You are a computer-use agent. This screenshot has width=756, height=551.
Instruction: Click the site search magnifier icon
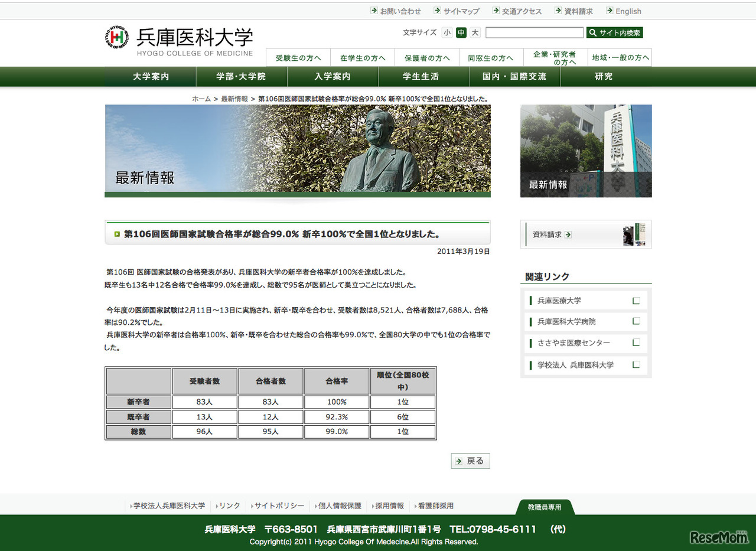(594, 32)
